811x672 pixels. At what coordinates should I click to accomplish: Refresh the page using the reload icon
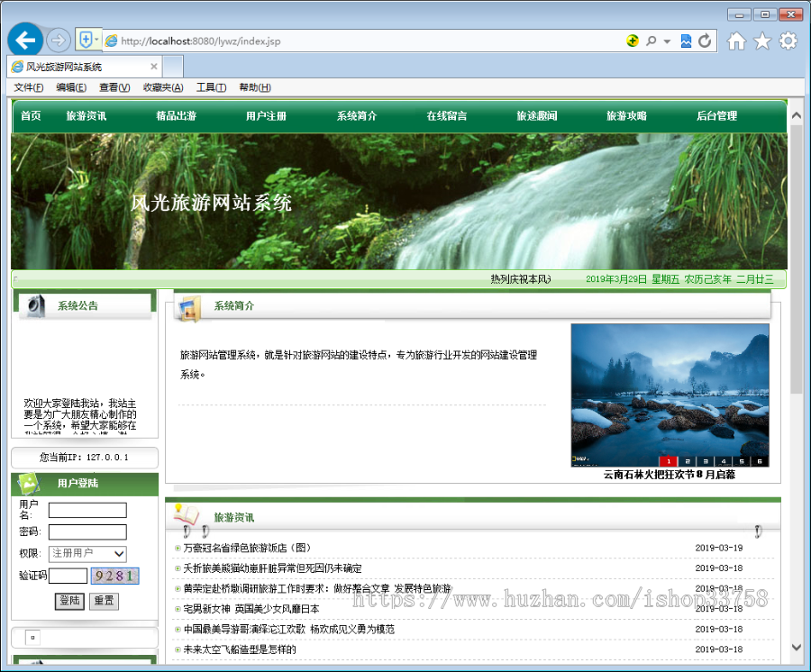[x=704, y=40]
